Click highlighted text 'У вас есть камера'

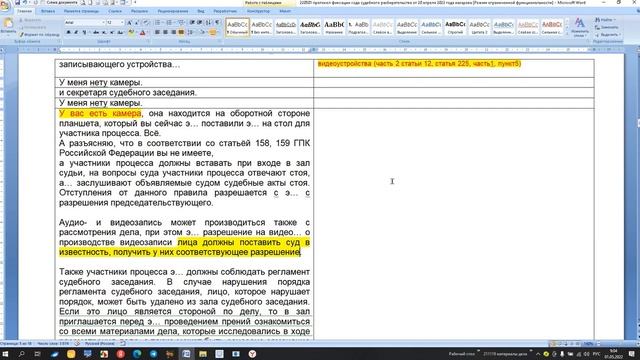point(100,113)
